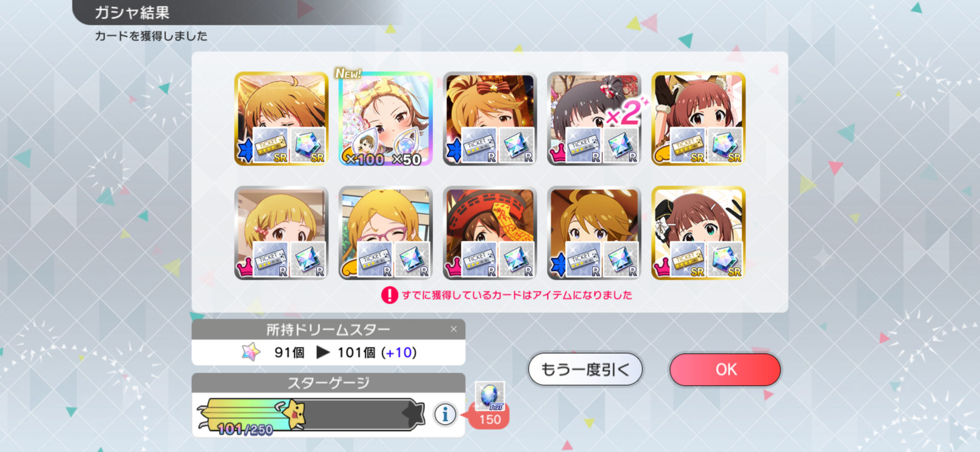The width and height of the screenshot is (980, 452).
Task: Click the 150 price bubble
Action: tap(489, 419)
